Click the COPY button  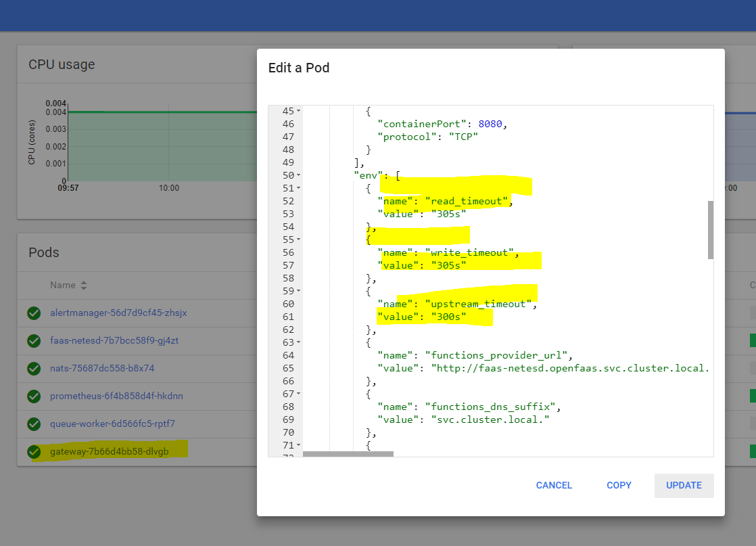pos(619,485)
